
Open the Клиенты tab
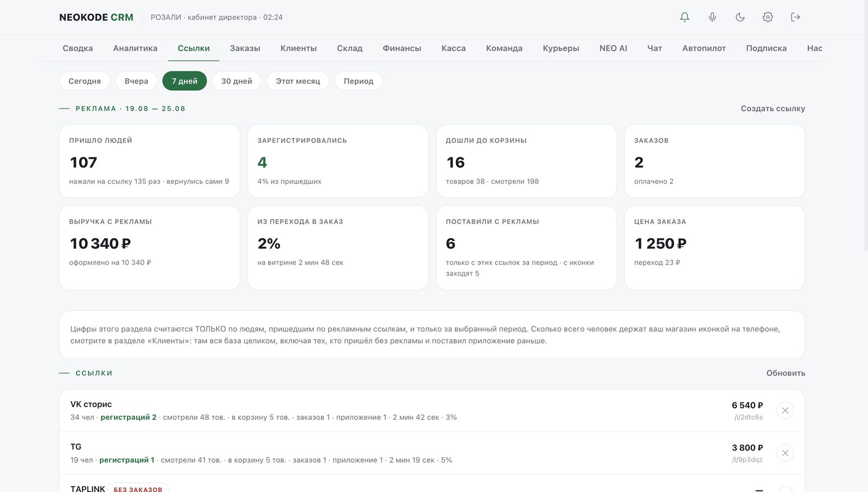tap(298, 48)
